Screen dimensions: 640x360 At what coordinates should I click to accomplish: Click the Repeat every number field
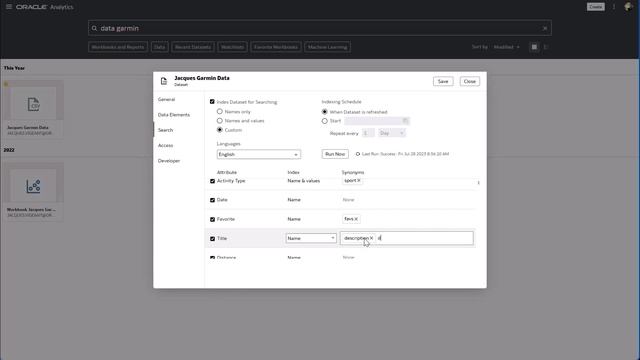click(x=368, y=133)
